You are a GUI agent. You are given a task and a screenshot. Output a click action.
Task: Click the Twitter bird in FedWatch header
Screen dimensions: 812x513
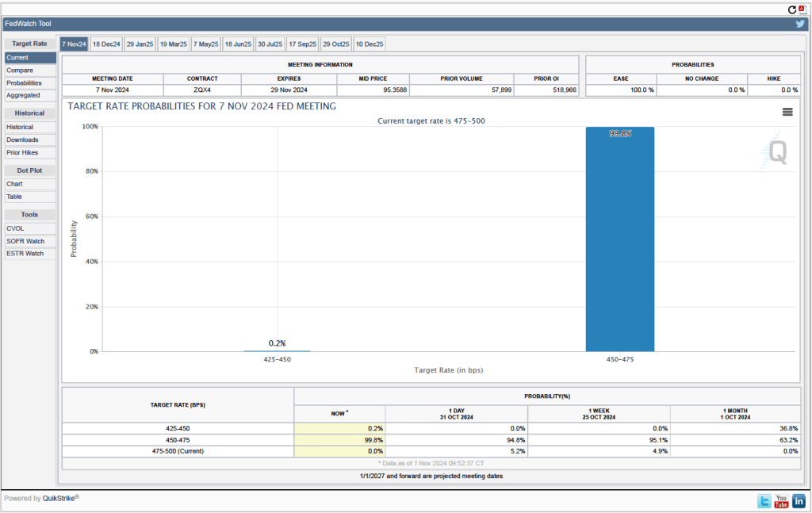(x=800, y=24)
